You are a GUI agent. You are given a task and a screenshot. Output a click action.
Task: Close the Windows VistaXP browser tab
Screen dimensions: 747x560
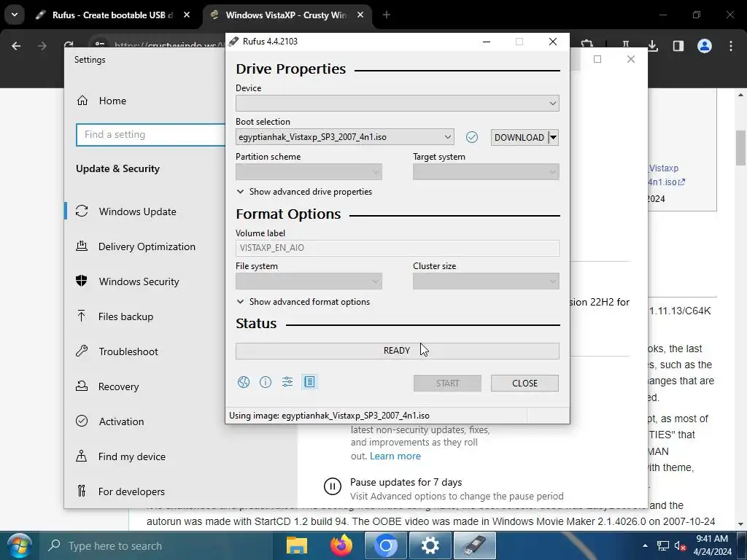click(360, 15)
